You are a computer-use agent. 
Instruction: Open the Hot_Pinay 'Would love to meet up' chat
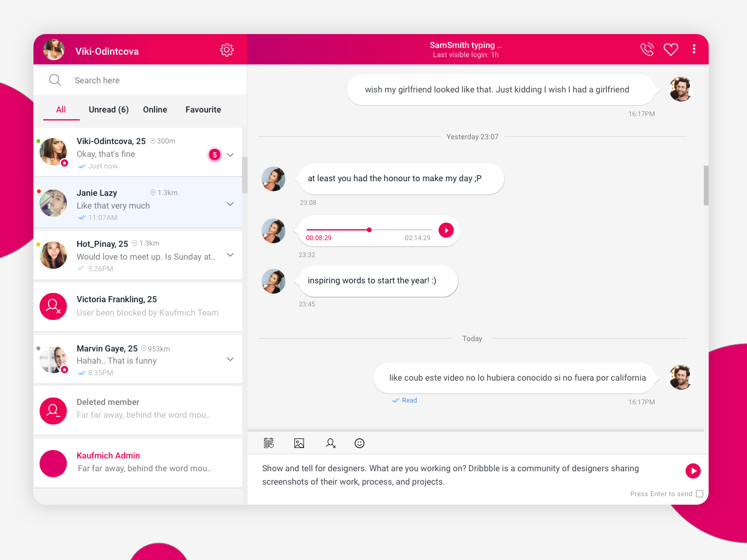(x=138, y=255)
